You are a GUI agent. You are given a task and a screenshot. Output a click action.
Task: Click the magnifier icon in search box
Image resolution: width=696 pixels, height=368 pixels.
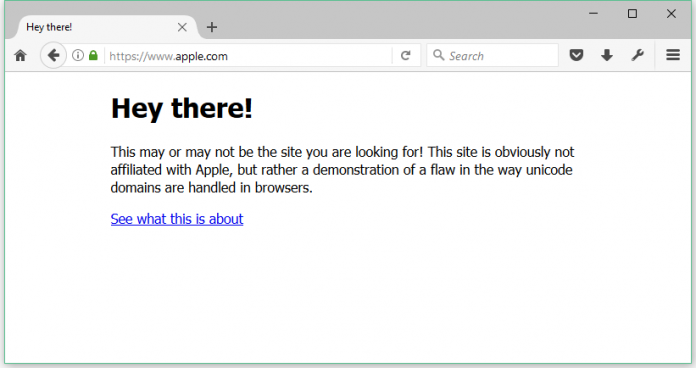point(439,55)
